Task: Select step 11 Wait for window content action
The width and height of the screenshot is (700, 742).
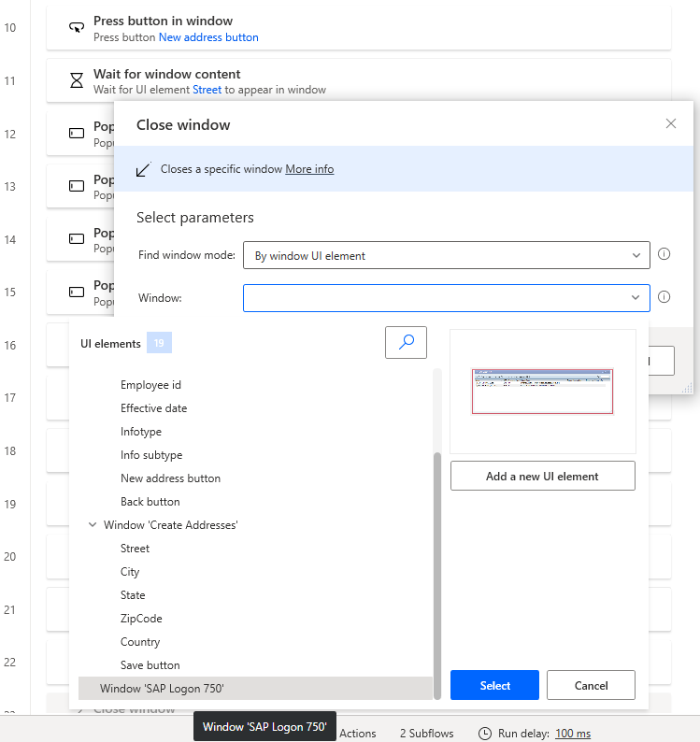Action: click(x=359, y=80)
